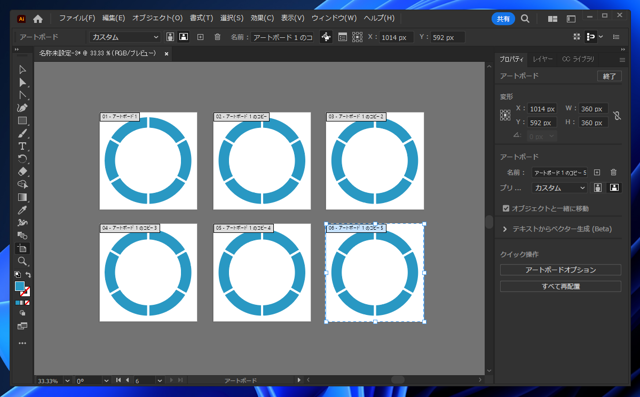Switch to the レイヤー panel tab
The width and height of the screenshot is (640, 397).
(x=542, y=59)
